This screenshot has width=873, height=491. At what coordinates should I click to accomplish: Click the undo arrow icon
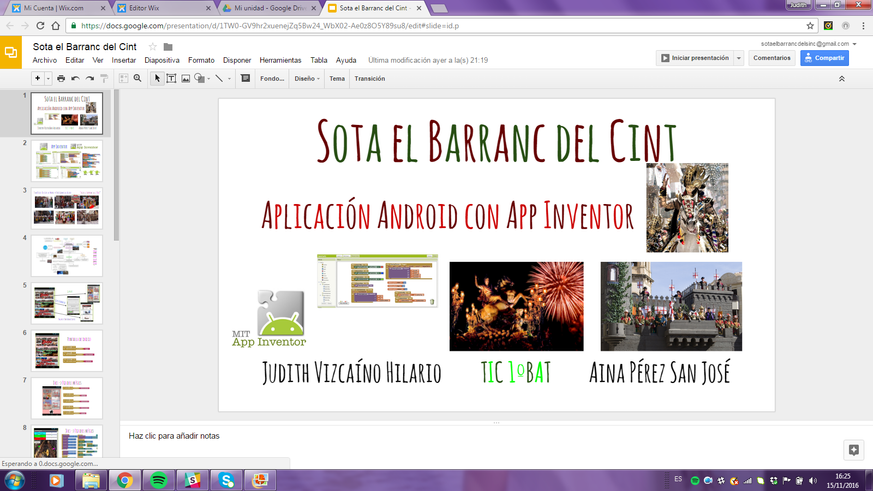(75, 78)
